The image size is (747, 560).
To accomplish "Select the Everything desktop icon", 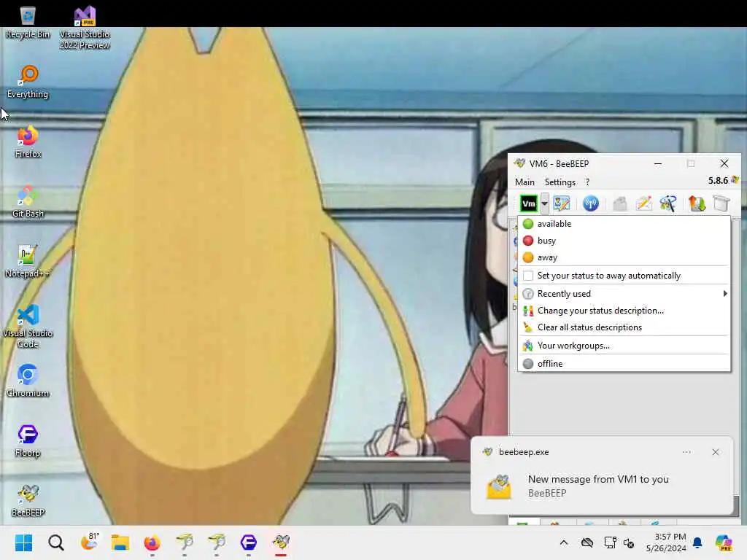I will click(28, 82).
